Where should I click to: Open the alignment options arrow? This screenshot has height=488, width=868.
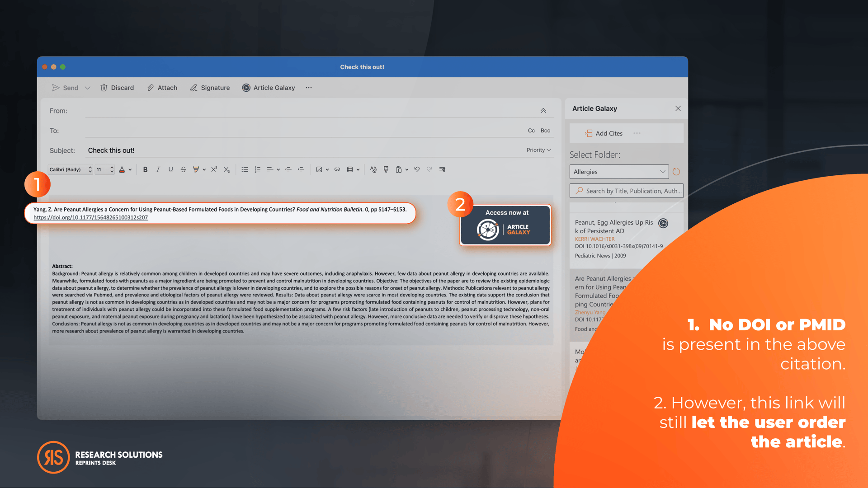278,170
